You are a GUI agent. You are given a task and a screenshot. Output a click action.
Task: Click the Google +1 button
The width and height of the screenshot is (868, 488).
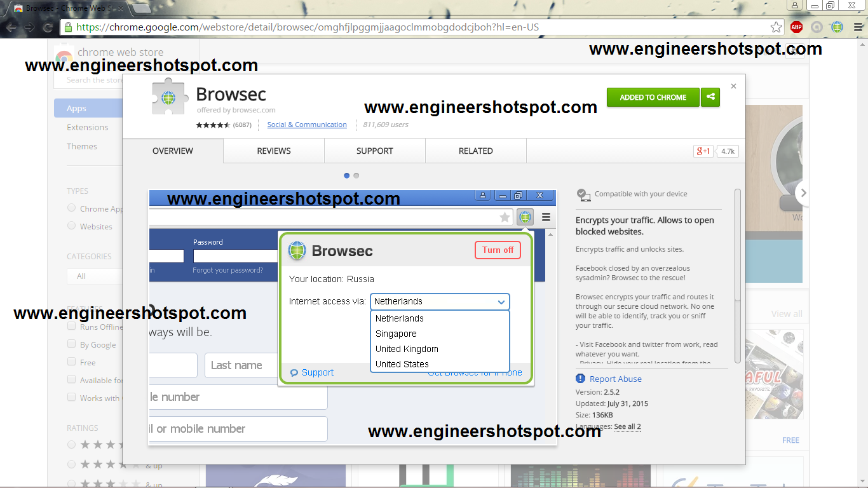pos(703,151)
